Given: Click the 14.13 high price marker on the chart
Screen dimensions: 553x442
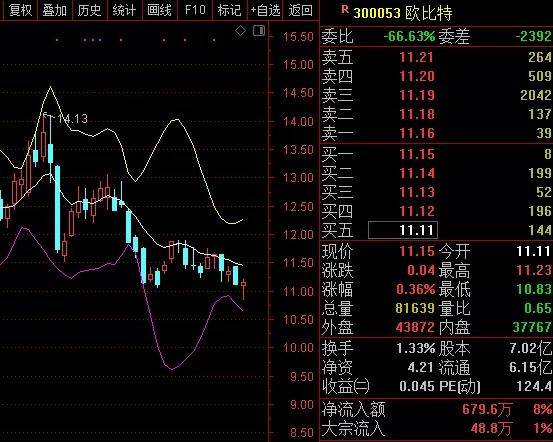Looking at the screenshot, I should [x=72, y=119].
